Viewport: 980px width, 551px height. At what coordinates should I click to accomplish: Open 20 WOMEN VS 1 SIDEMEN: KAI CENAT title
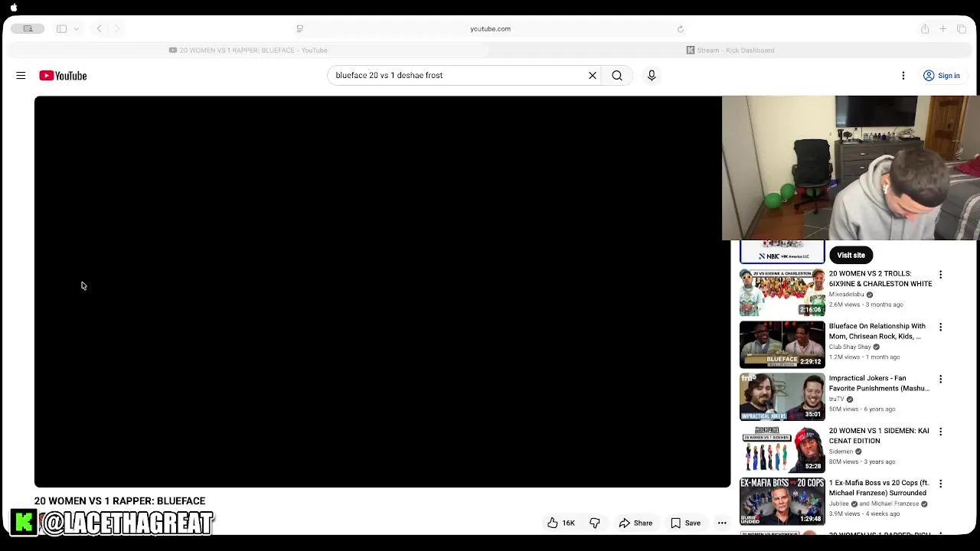879,436
